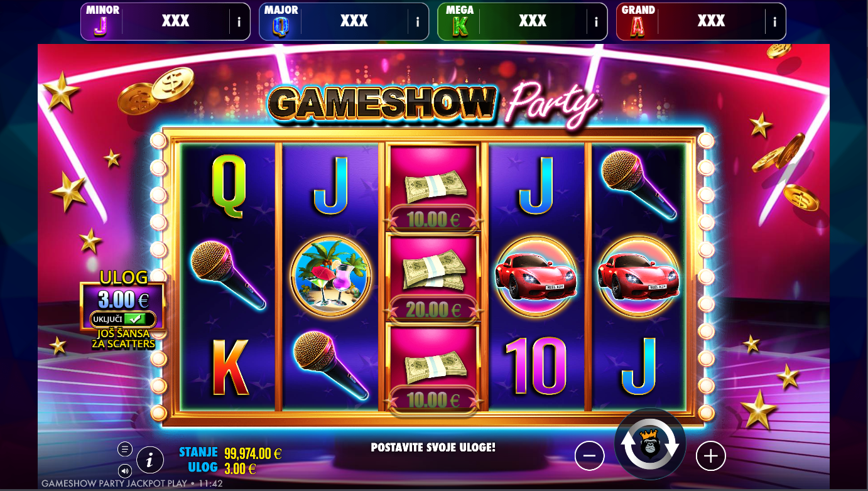
Task: Click the red car on reel four
Action: tap(536, 276)
